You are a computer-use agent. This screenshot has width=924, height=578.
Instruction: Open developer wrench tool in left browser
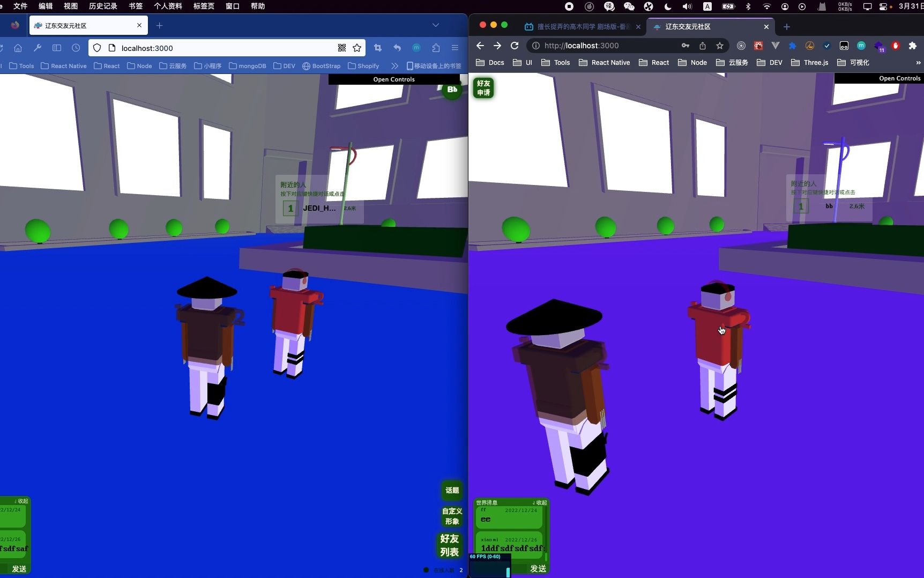(x=38, y=48)
